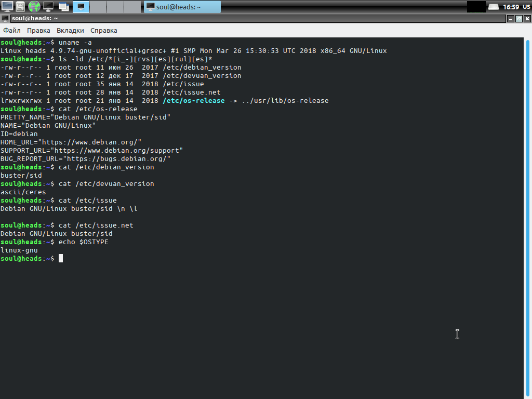Click the '../usr/lib/os-release' link target
This screenshot has height=399, width=532.
[x=285, y=101]
